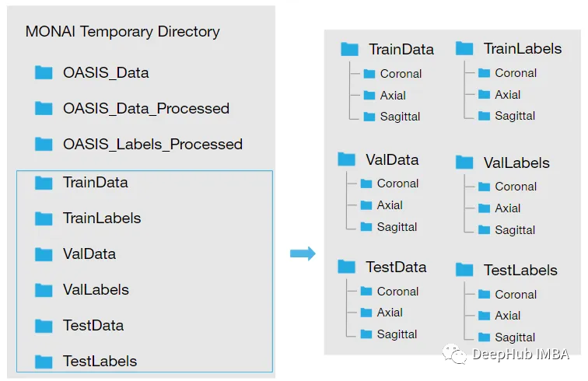Screen dimensions: 588x381
Task: Click the MONAI Temporary Directory title
Action: [x=123, y=32]
